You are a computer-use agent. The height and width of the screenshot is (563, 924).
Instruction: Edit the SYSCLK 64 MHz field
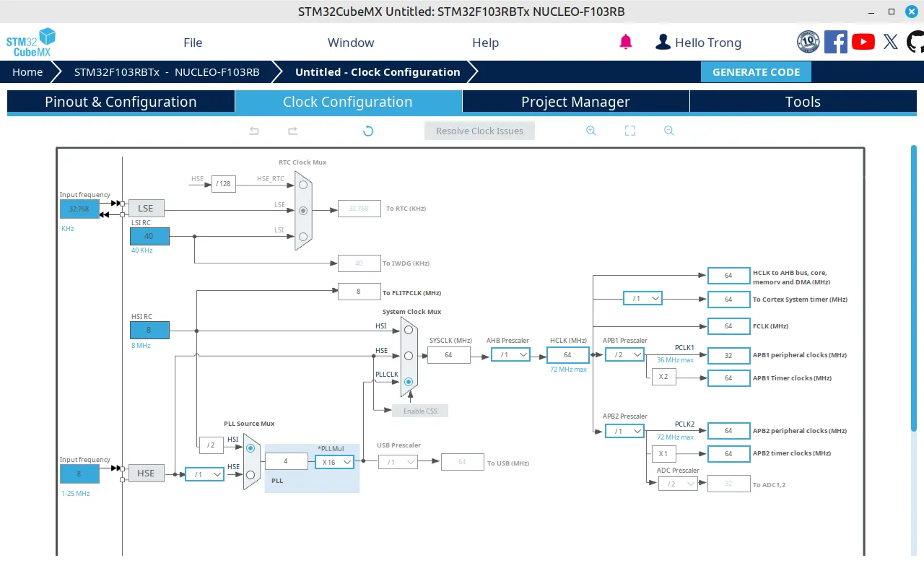pyautogui.click(x=448, y=354)
